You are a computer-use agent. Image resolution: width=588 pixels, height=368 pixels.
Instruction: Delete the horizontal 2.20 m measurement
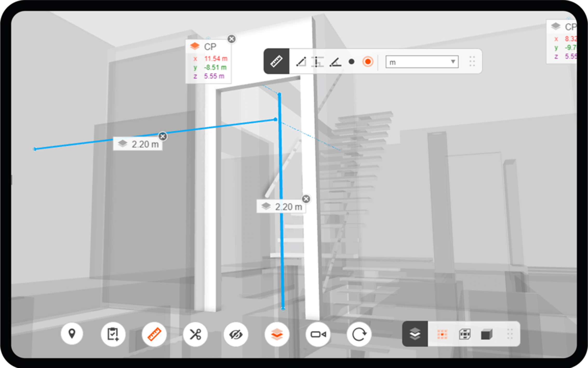(x=163, y=136)
